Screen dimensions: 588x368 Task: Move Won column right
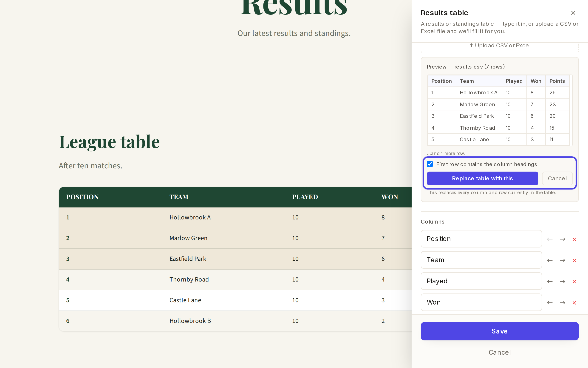(562, 303)
